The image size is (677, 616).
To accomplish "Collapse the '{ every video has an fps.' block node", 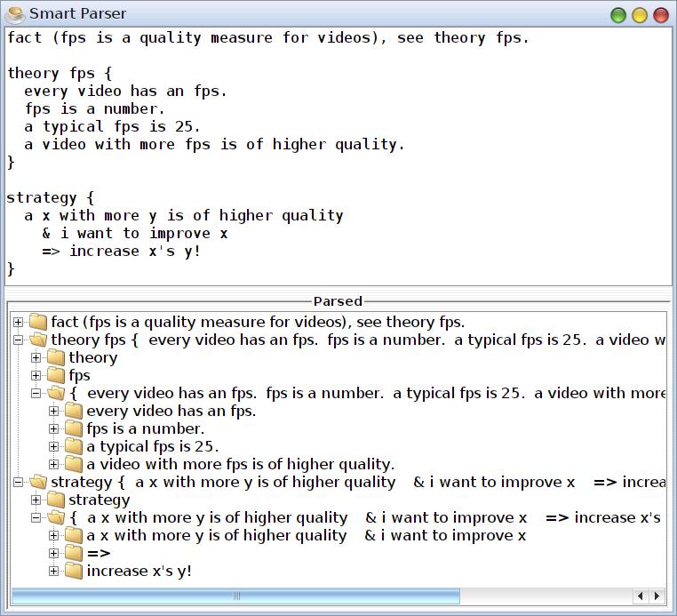I will [36, 393].
